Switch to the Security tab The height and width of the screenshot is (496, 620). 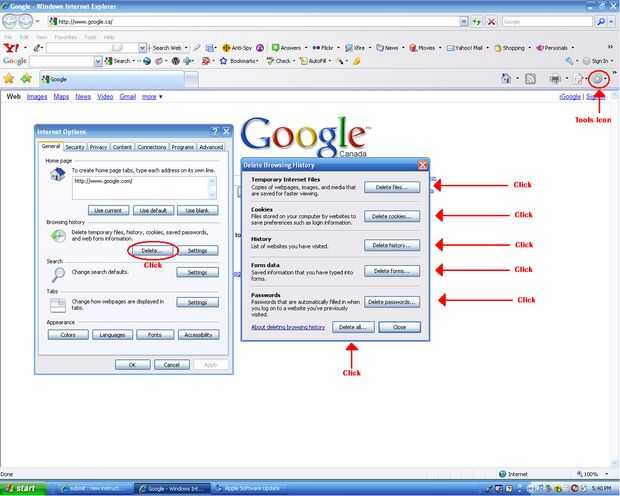tap(75, 147)
